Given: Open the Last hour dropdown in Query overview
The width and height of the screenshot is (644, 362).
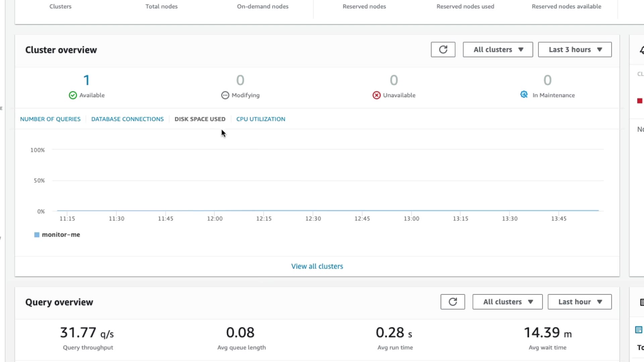Looking at the screenshot, I should click(x=579, y=302).
